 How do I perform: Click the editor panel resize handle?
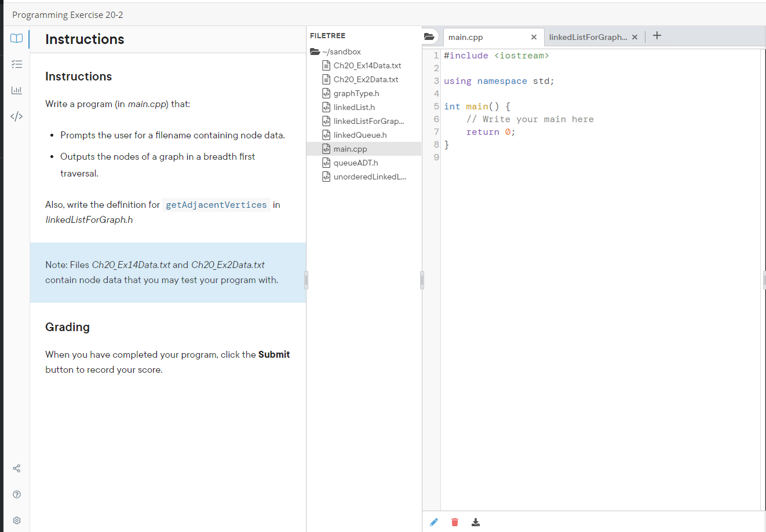pyautogui.click(x=422, y=280)
